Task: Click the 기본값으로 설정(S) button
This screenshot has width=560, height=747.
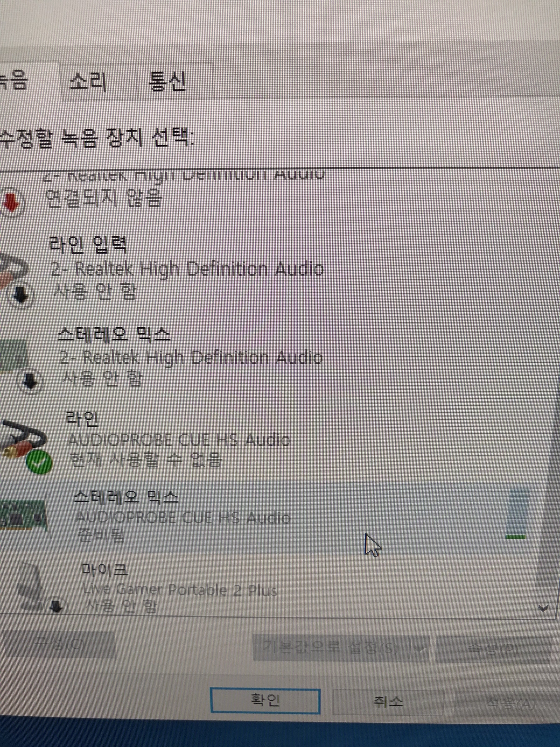Action: pyautogui.click(x=331, y=648)
